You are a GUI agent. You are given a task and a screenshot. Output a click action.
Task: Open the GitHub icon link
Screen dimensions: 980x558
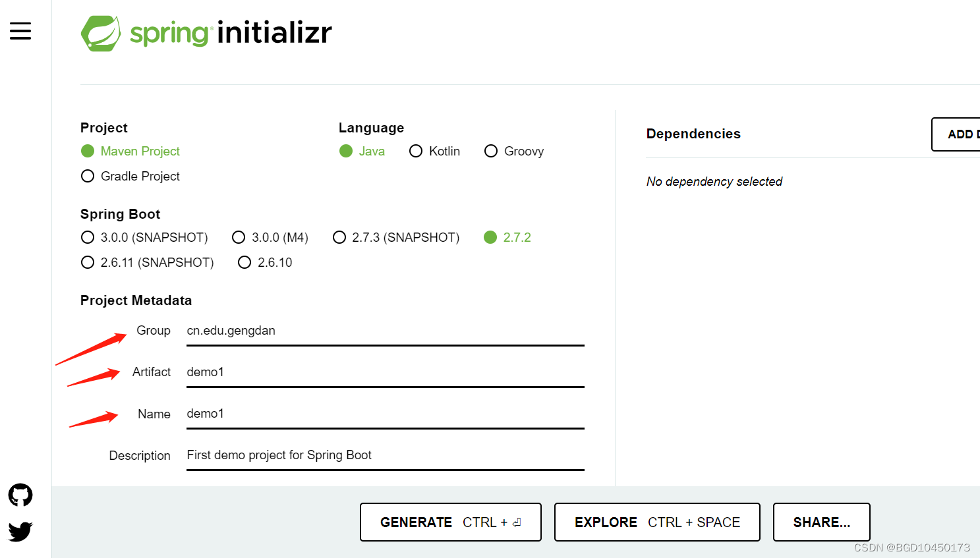click(x=20, y=495)
